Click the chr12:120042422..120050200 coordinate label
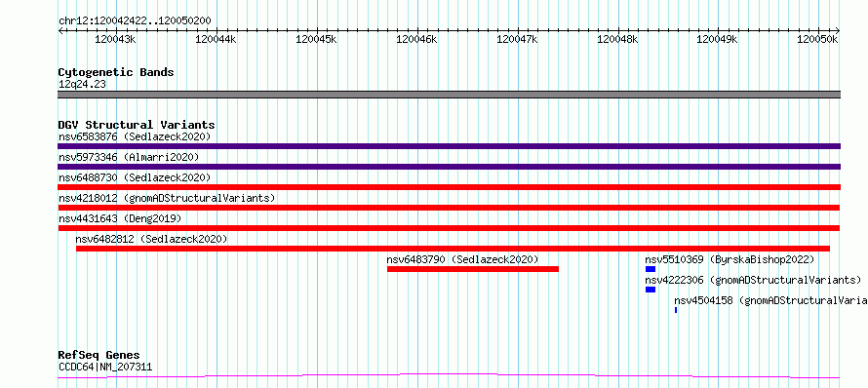 135,21
